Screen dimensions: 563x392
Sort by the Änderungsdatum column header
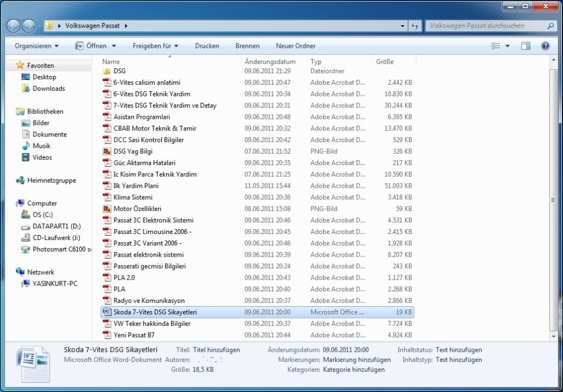(274, 62)
